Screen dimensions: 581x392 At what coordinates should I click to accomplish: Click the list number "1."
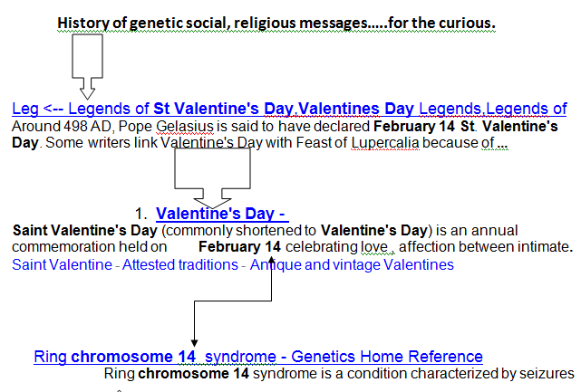[x=140, y=215]
